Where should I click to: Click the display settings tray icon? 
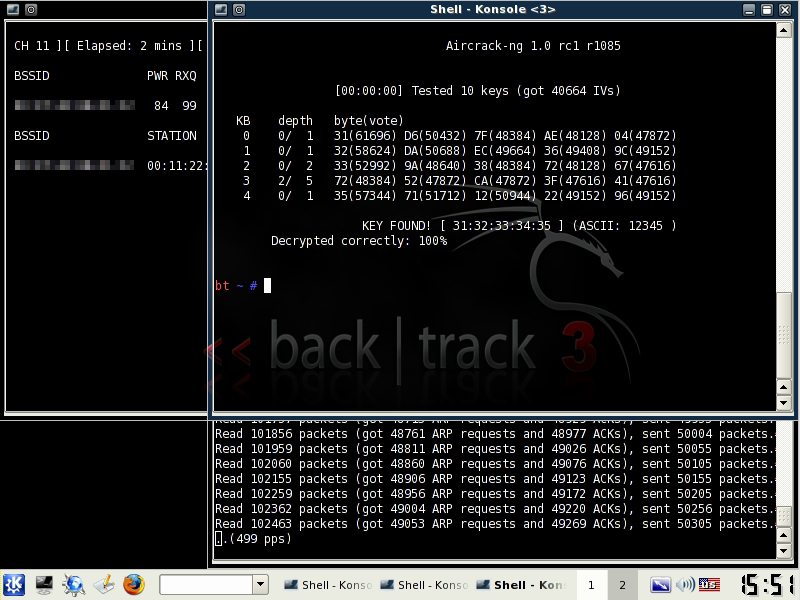click(x=660, y=585)
